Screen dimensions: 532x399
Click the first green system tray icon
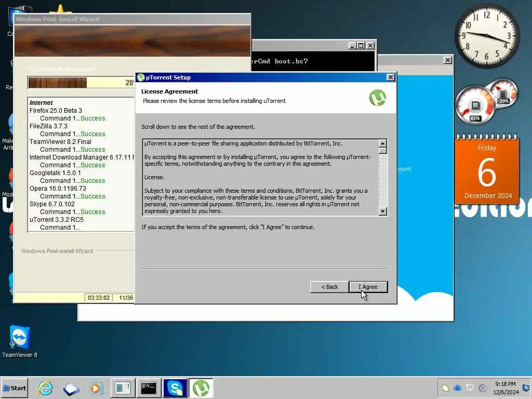tap(445, 388)
